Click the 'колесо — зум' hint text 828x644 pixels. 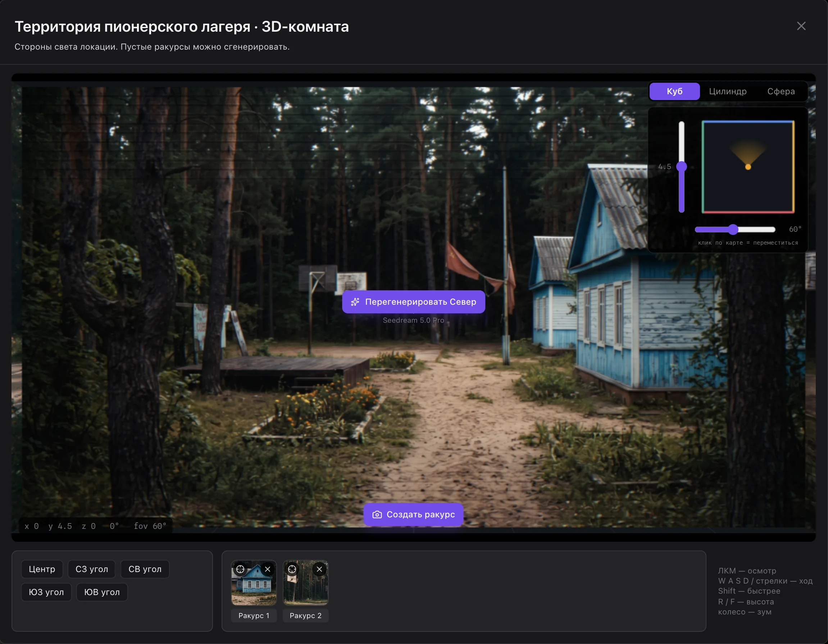pyautogui.click(x=745, y=612)
